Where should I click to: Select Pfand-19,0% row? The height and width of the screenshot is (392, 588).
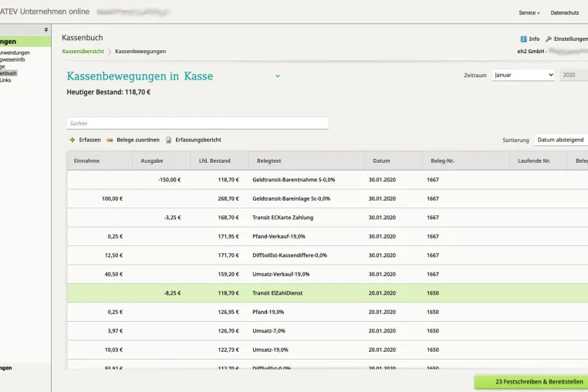click(x=327, y=312)
